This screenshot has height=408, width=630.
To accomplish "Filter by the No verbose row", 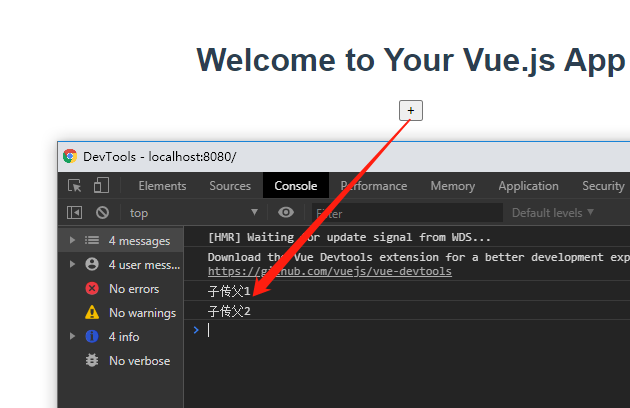I will 121,361.
